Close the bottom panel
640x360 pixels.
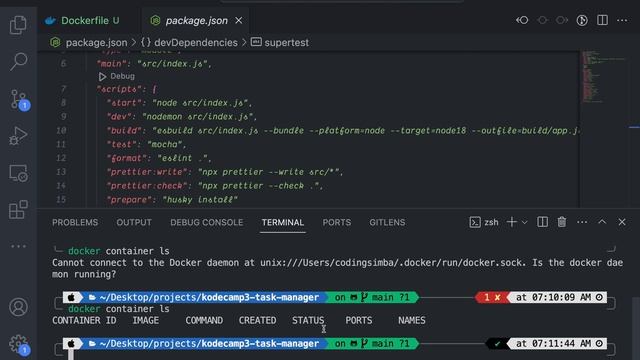tap(622, 222)
